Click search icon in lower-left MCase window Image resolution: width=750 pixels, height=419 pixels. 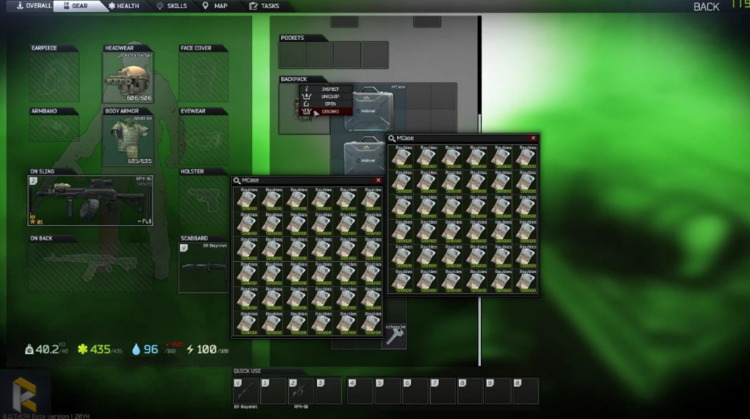pyautogui.click(x=237, y=180)
